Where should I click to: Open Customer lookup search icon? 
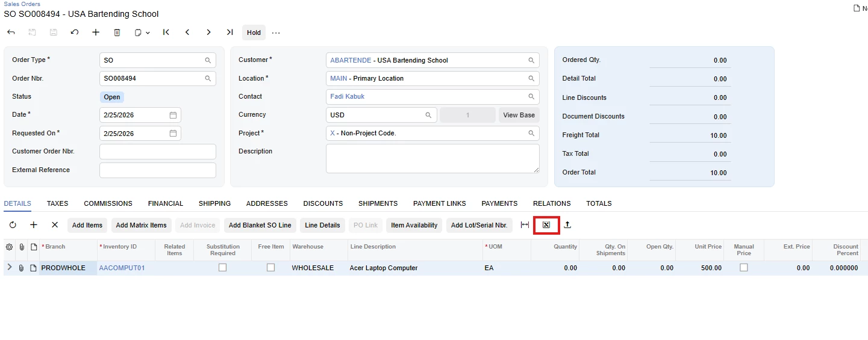tap(531, 60)
